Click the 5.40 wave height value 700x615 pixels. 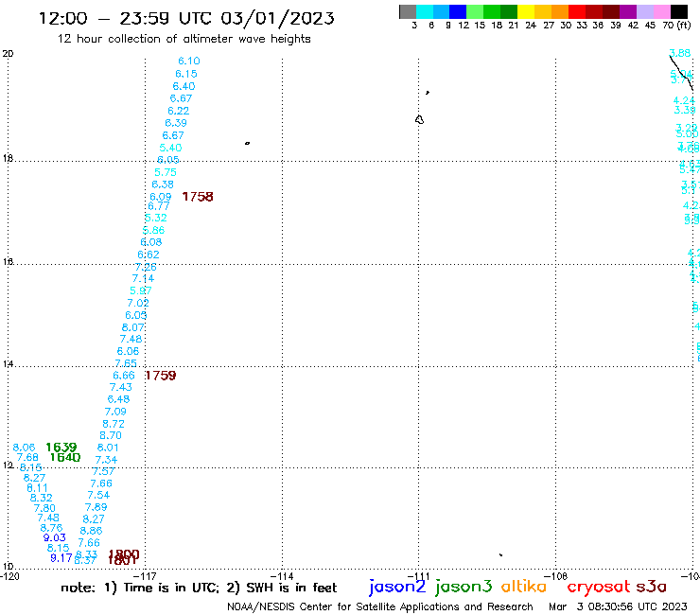point(170,148)
